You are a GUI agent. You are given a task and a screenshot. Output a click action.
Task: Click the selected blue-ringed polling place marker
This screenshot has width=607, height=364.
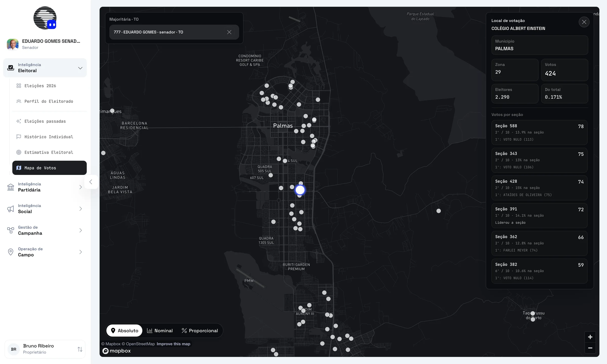point(300,190)
